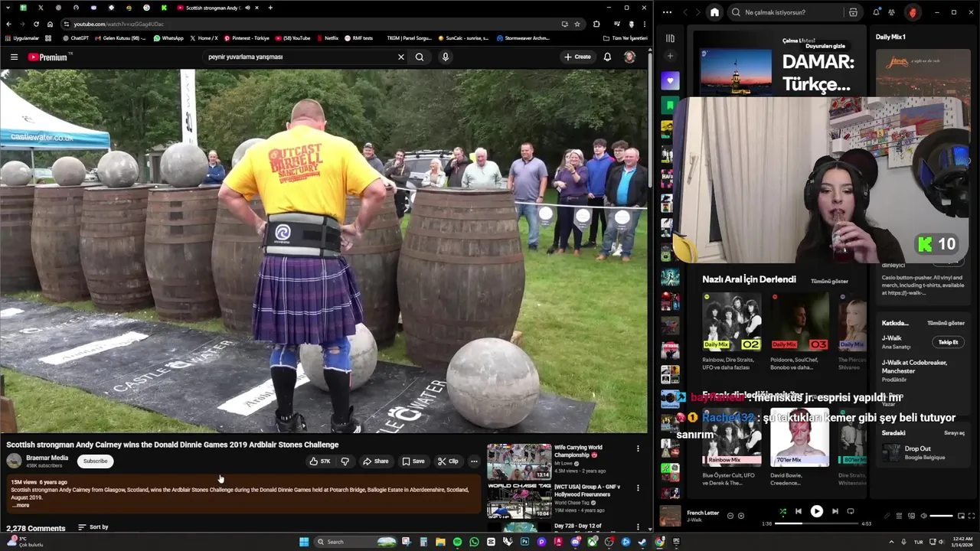Open WCT USA Group A video title

click(x=587, y=491)
